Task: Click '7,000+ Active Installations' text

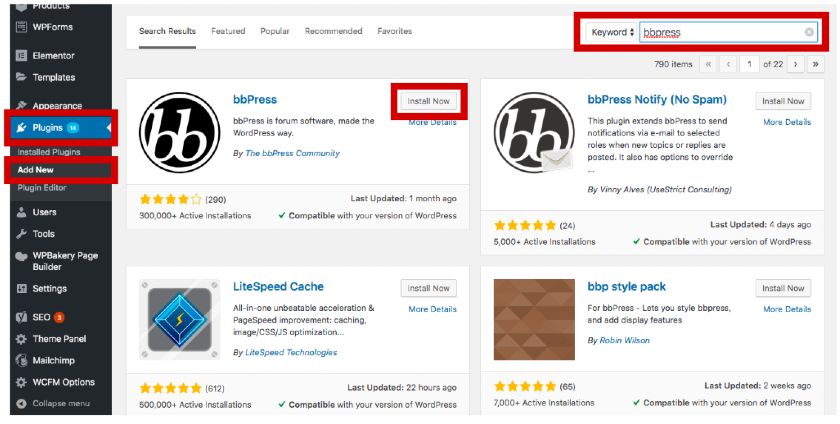Action: click(544, 403)
